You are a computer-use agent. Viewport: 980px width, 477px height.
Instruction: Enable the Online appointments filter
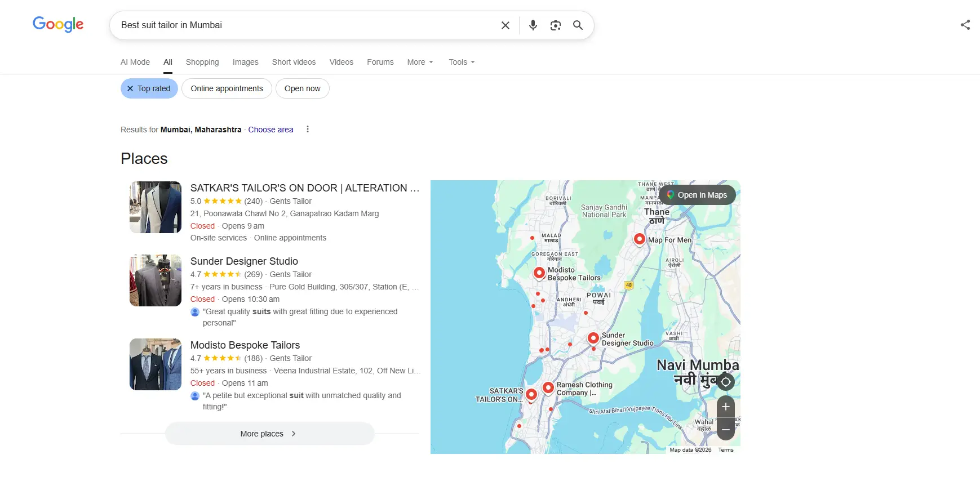227,89
